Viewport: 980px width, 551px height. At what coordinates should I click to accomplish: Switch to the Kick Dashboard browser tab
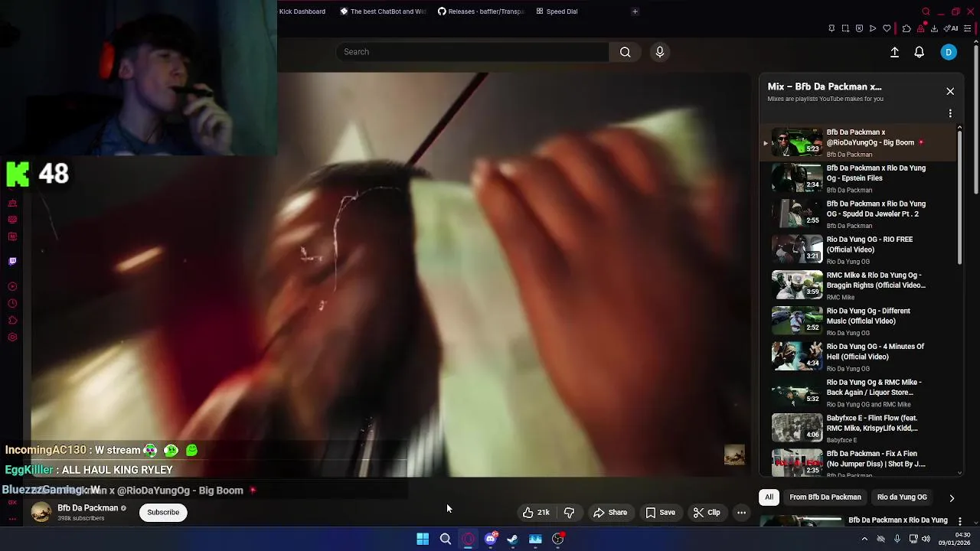pos(302,11)
